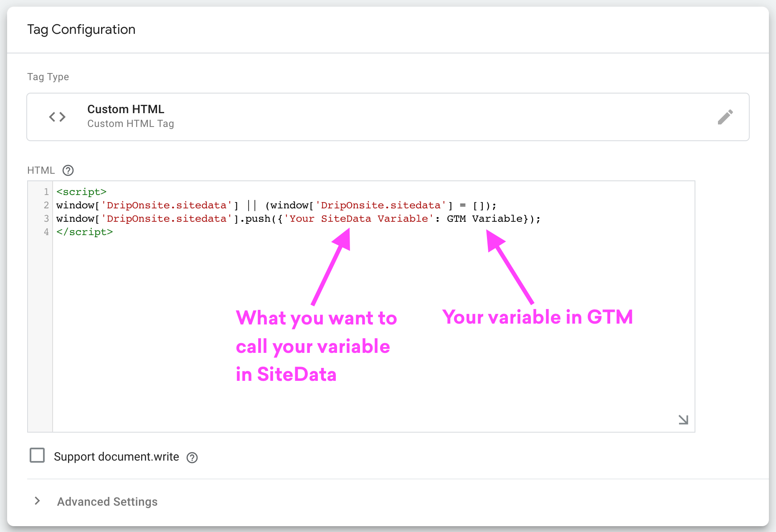Select line number 3 in the gutter
The image size is (776, 532).
[46, 218]
